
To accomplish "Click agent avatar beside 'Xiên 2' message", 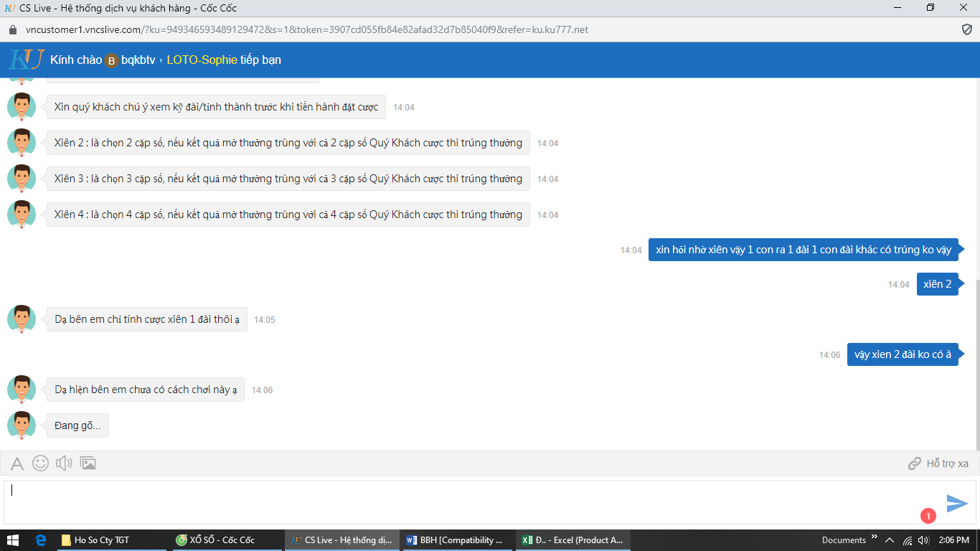I will tap(22, 143).
